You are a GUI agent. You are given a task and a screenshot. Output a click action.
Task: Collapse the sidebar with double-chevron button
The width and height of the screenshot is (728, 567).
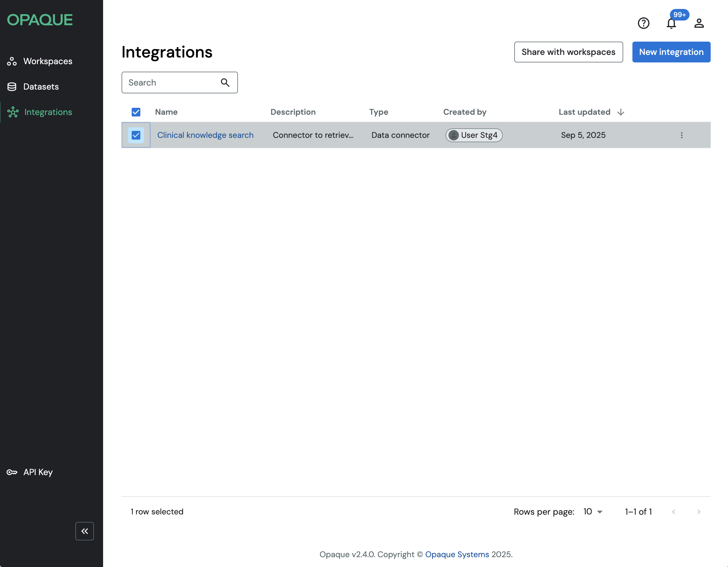(84, 531)
